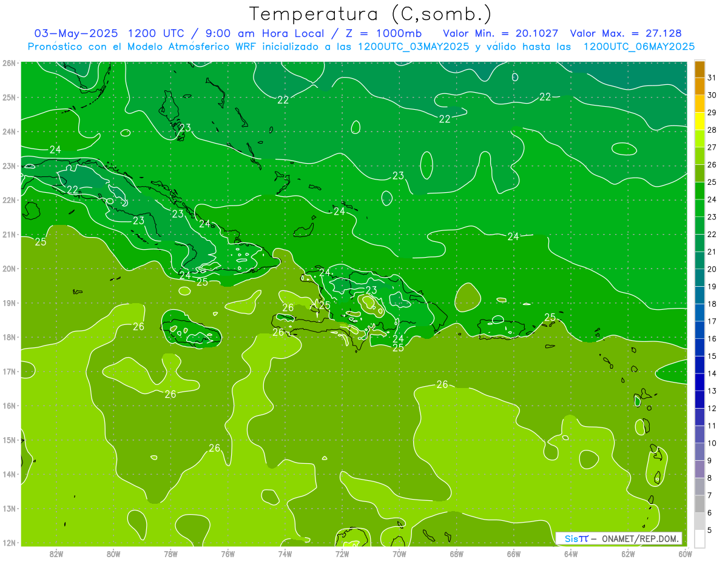This screenshot has width=728, height=562.
Task: Click the SisTT ONAMET/REP.DOM. logo box
Action: click(x=618, y=538)
